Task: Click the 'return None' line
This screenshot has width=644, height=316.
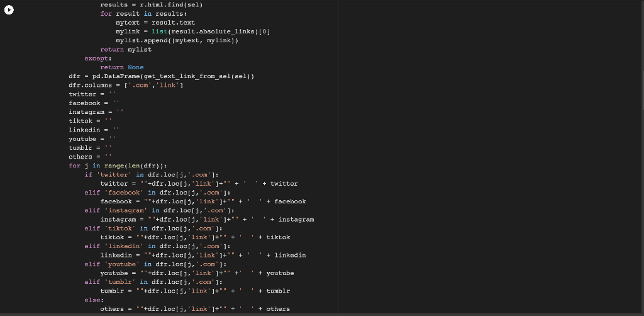Action: pos(122,67)
